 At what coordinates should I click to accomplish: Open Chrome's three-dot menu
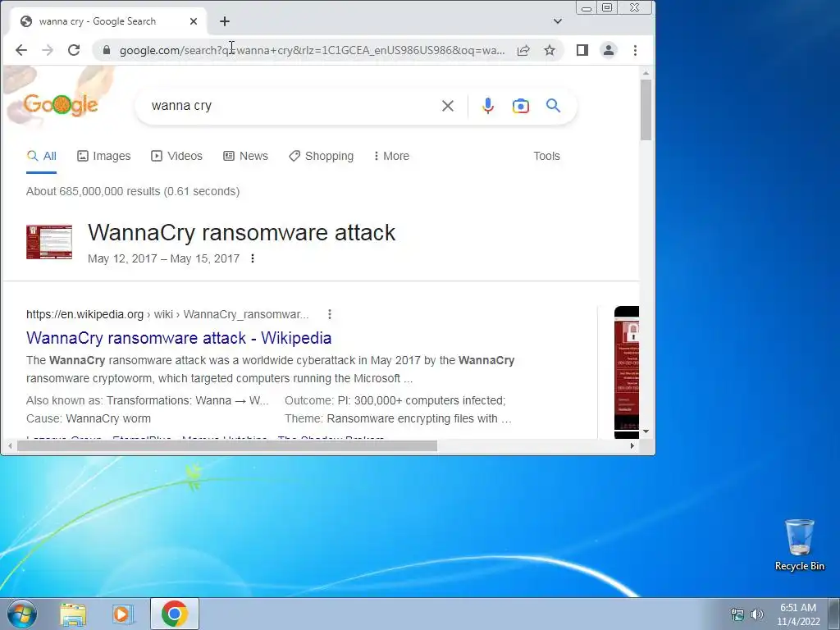click(x=636, y=50)
